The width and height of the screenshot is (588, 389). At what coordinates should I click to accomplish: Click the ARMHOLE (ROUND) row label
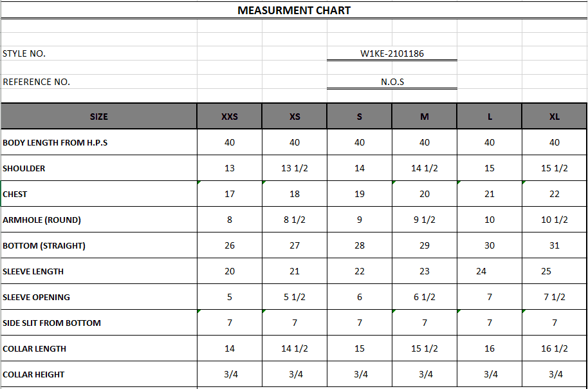[x=42, y=220]
